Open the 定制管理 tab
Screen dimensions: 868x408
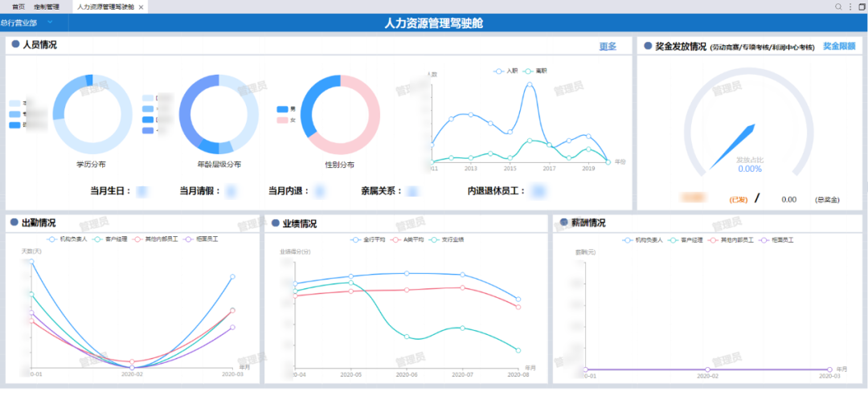(47, 6)
